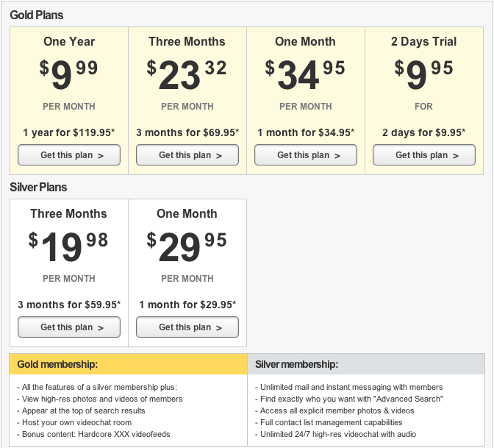494x448 pixels.
Task: Click '1 year for $119.95' text
Action: coord(69,132)
